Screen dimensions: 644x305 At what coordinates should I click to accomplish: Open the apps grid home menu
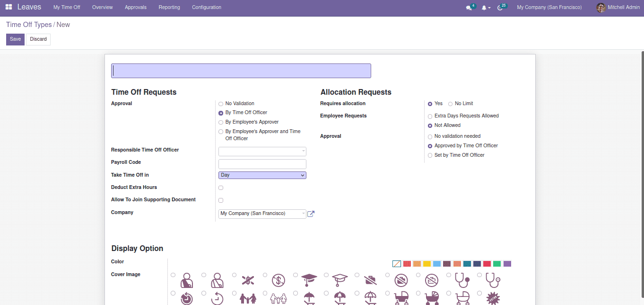[x=9, y=7]
